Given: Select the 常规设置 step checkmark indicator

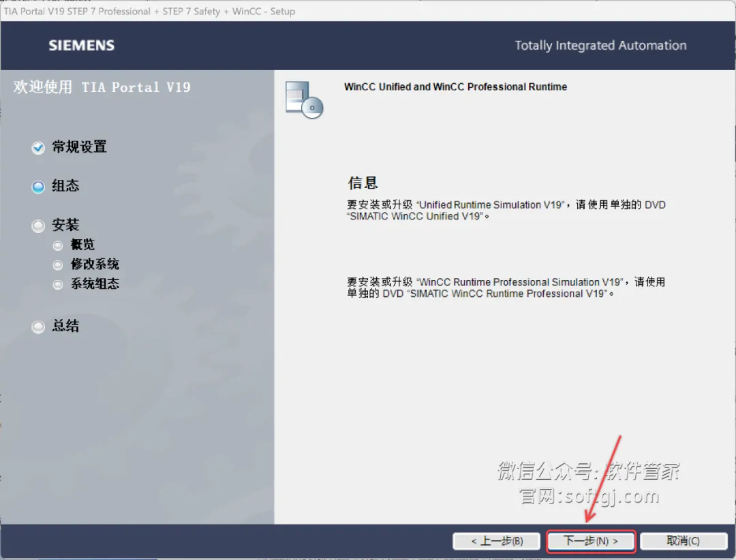Looking at the screenshot, I should click(38, 148).
